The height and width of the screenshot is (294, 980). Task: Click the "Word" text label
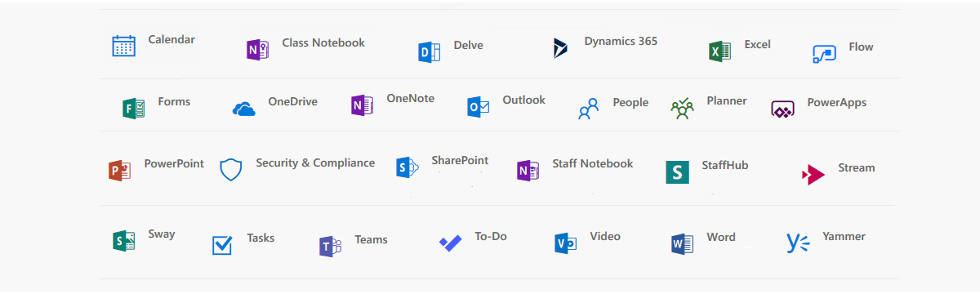[721, 237]
